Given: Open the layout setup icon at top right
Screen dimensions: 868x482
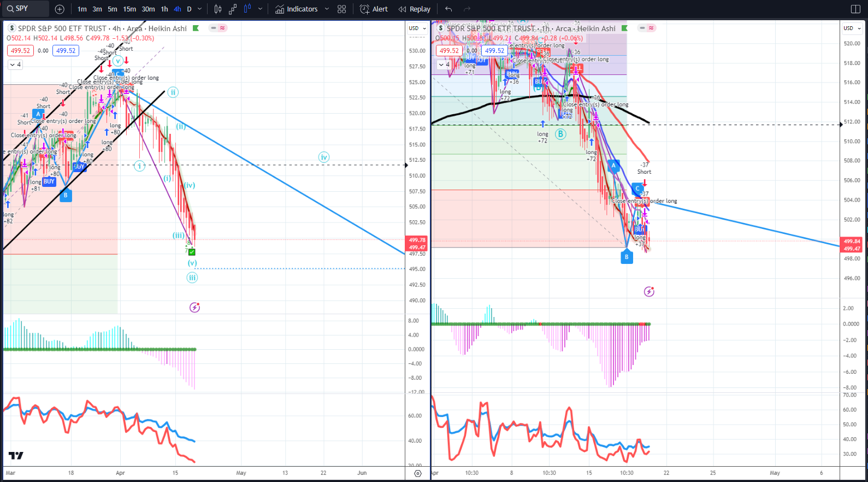Looking at the screenshot, I should [x=856, y=9].
